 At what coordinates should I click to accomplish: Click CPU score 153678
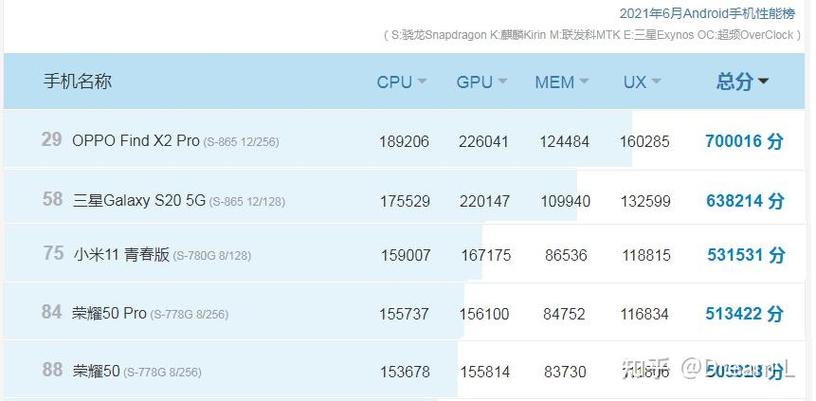click(405, 372)
